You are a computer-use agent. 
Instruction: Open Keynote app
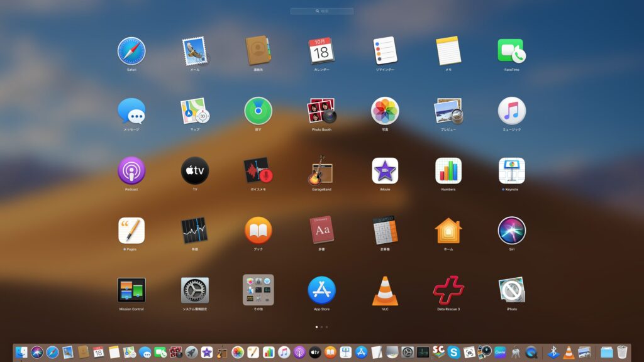(512, 170)
